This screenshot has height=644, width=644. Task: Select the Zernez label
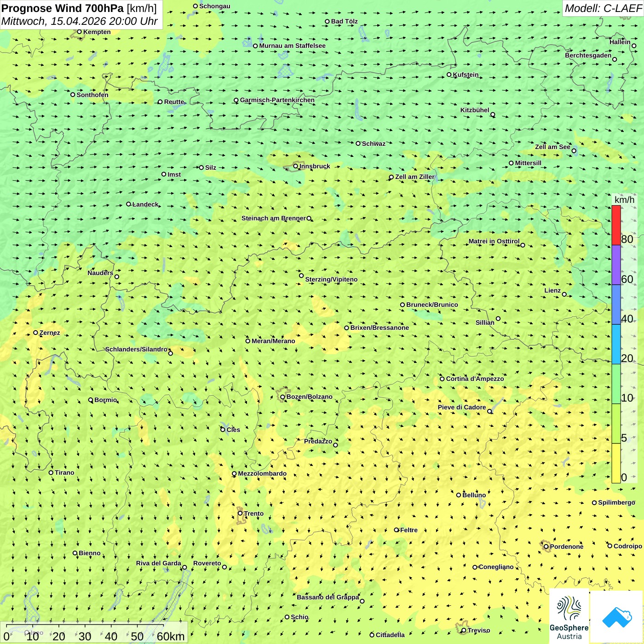(50, 333)
